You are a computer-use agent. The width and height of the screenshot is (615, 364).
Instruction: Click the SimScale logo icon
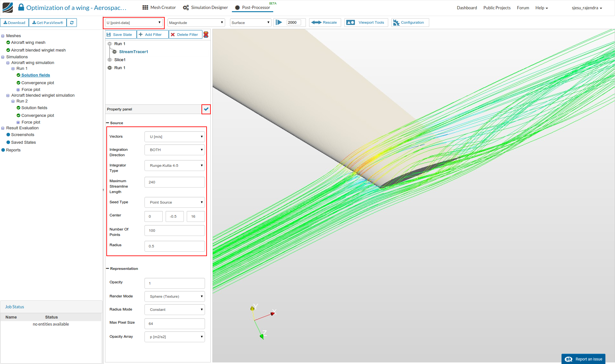coord(8,7)
